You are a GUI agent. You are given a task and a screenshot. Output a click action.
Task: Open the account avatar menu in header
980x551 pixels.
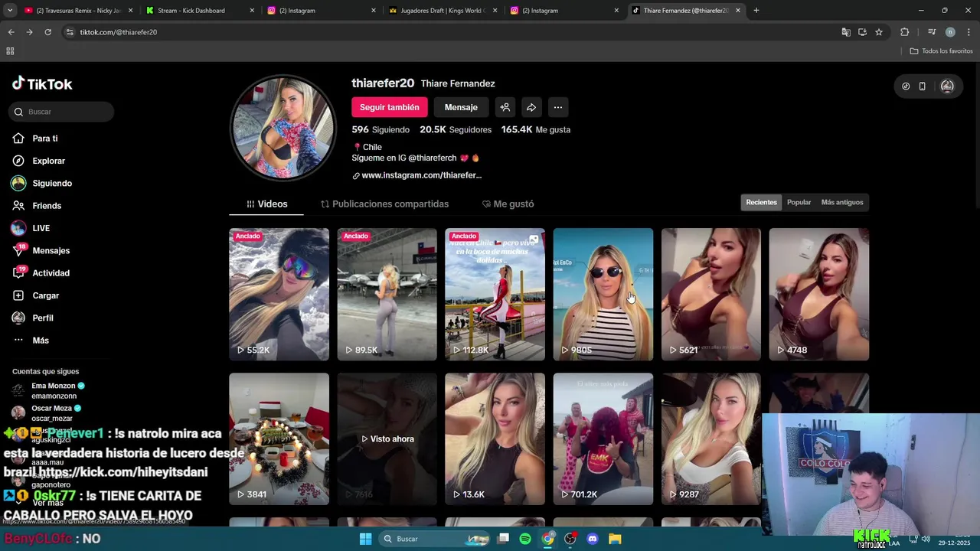[947, 86]
